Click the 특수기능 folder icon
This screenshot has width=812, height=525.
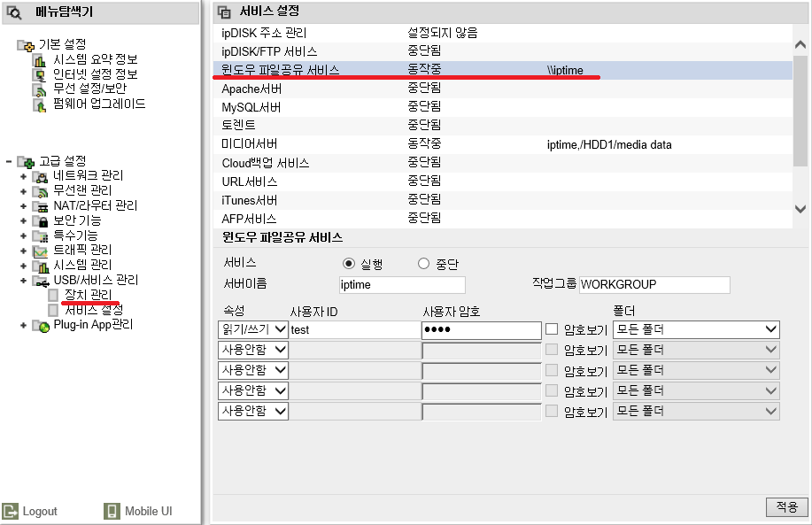click(40, 236)
